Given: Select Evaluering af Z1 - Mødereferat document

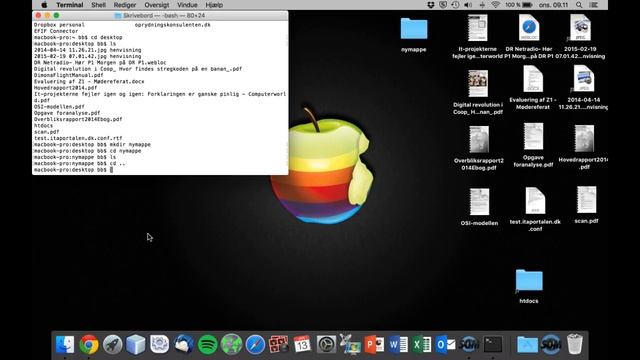Looking at the screenshot, I should pos(533,88).
